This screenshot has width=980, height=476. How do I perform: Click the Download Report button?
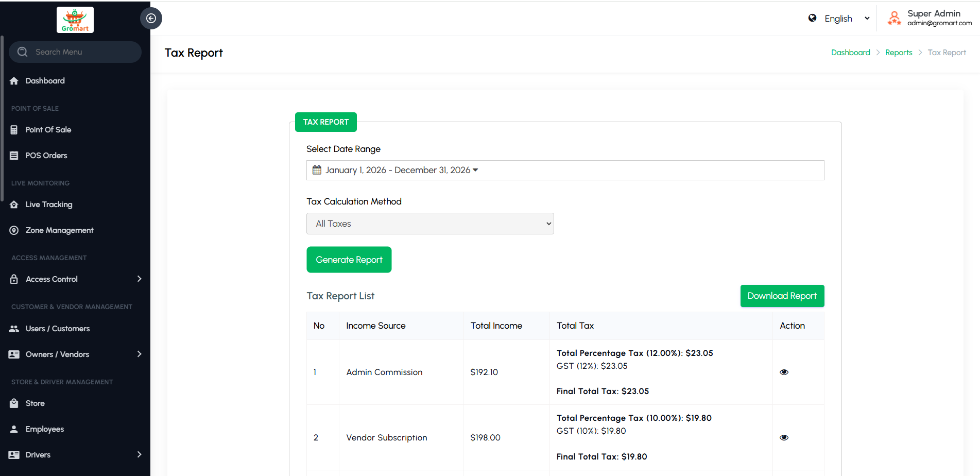(x=782, y=296)
